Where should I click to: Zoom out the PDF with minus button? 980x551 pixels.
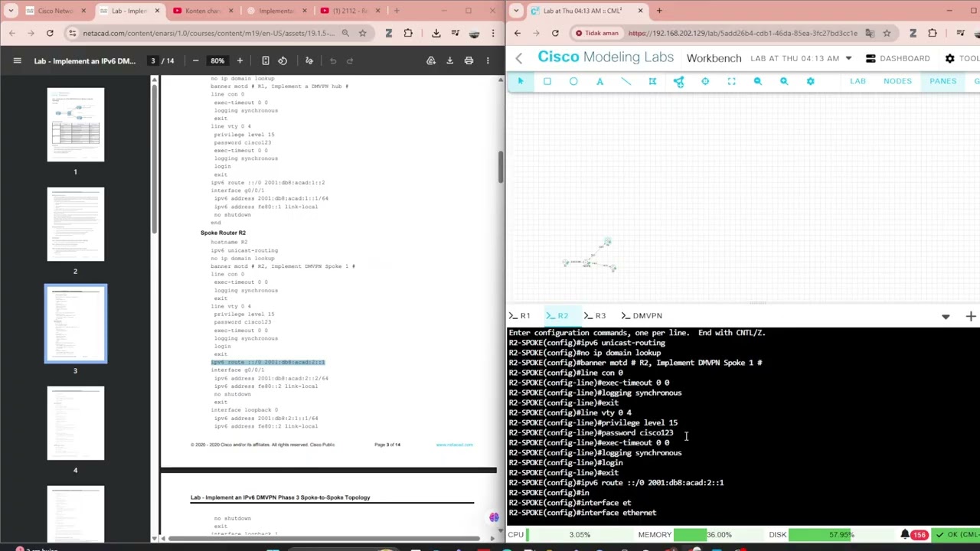click(x=195, y=60)
